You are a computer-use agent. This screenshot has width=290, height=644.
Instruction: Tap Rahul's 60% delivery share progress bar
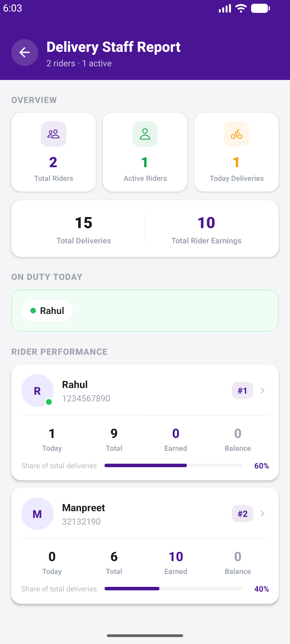click(x=173, y=466)
